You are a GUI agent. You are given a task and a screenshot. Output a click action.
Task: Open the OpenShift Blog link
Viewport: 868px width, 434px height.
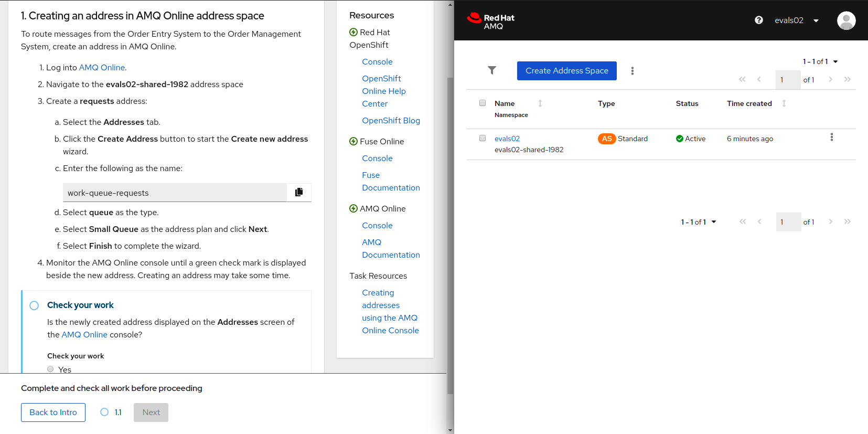(391, 120)
